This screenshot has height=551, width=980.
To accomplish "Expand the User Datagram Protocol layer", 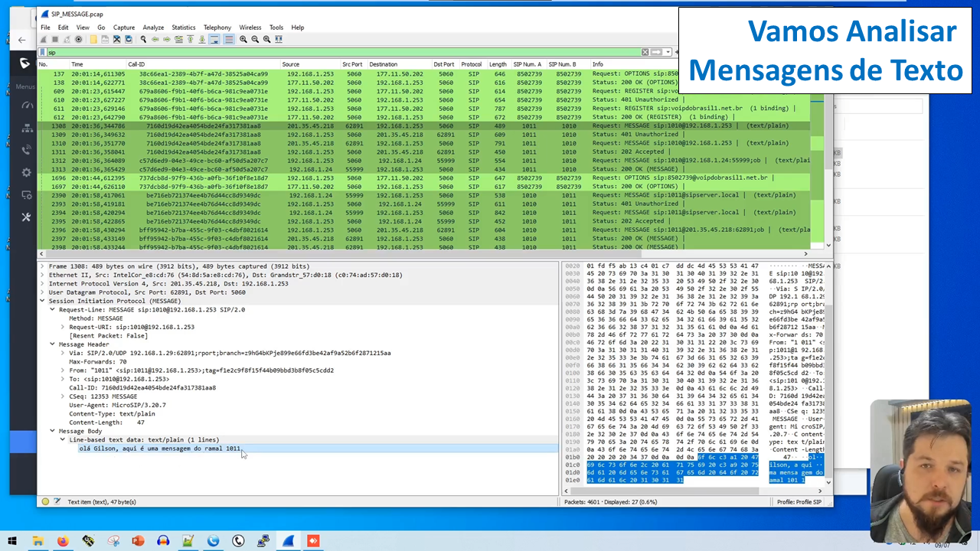I will [43, 292].
